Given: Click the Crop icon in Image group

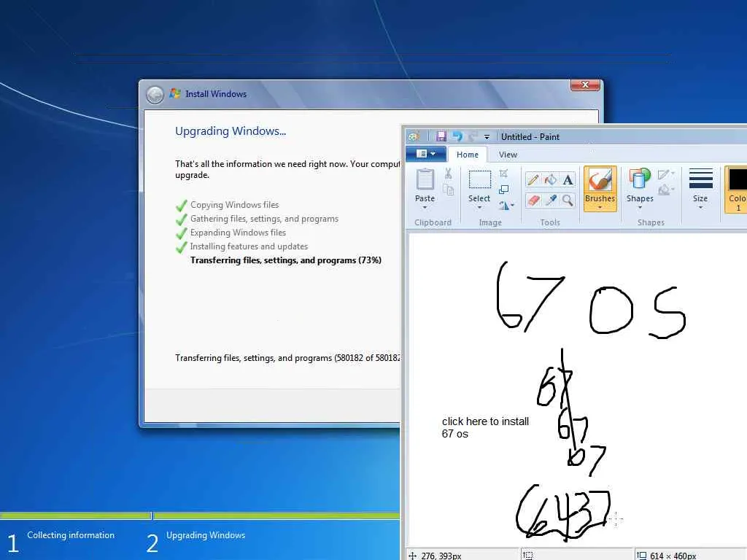Looking at the screenshot, I should (x=503, y=174).
